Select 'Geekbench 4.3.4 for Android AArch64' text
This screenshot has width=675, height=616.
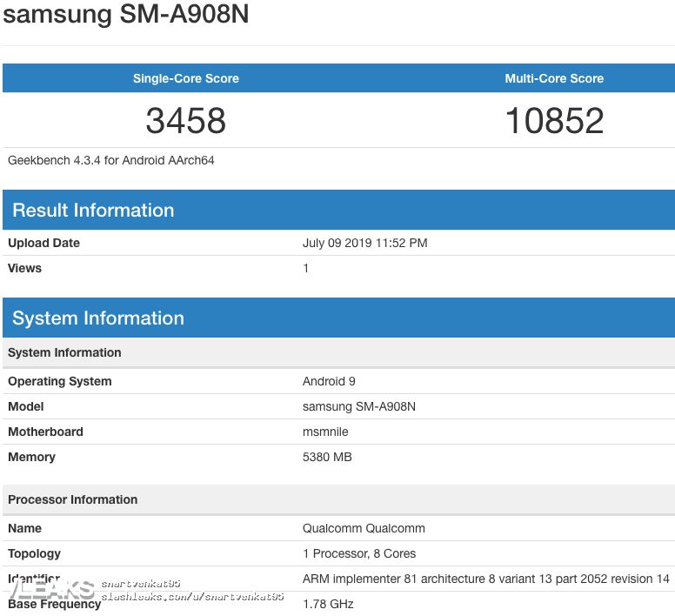pyautogui.click(x=111, y=161)
